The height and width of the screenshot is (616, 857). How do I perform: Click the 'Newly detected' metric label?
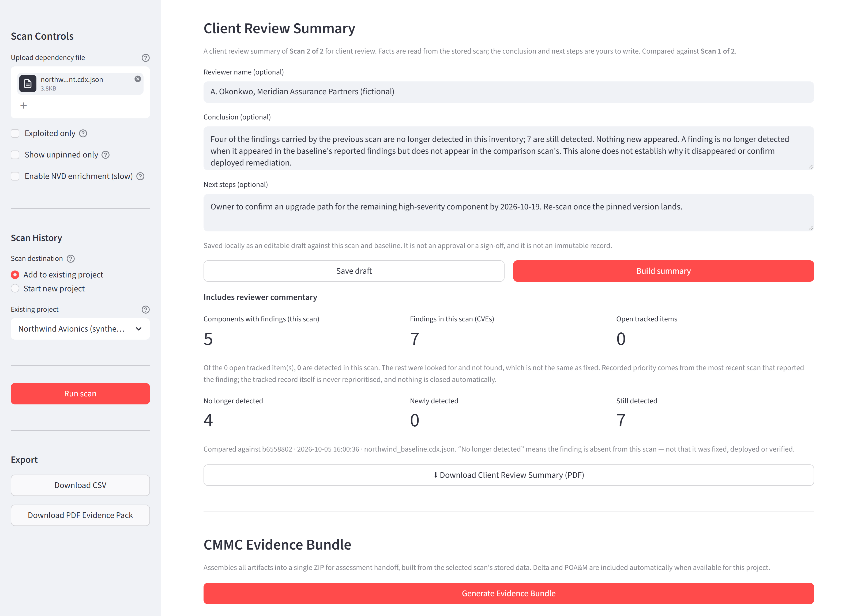click(434, 401)
